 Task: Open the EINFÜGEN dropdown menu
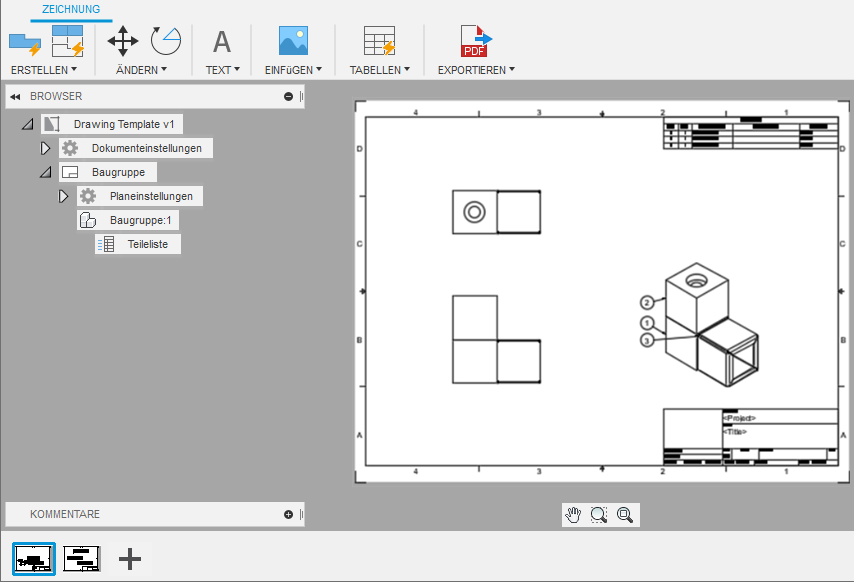click(293, 70)
